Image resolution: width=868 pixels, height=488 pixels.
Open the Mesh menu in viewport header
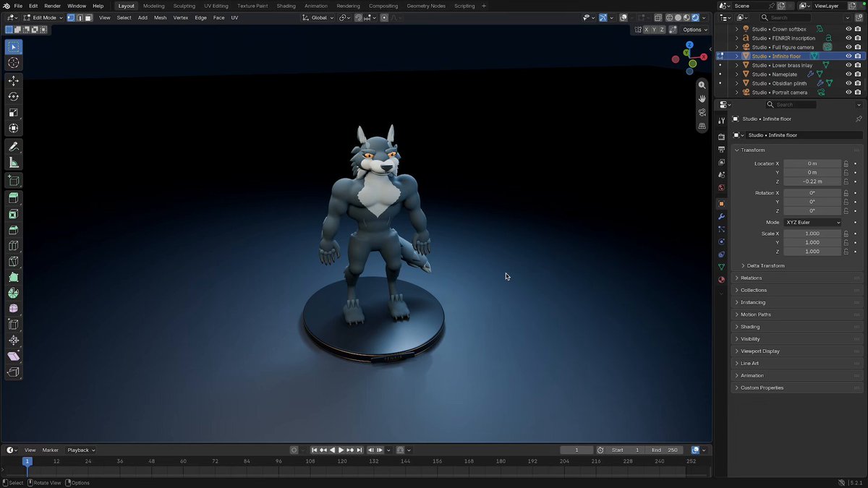click(160, 17)
